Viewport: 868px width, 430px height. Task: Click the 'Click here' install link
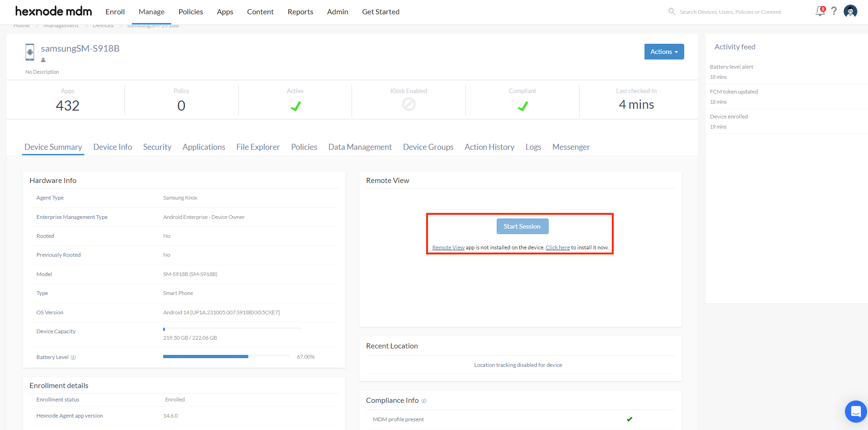click(558, 247)
